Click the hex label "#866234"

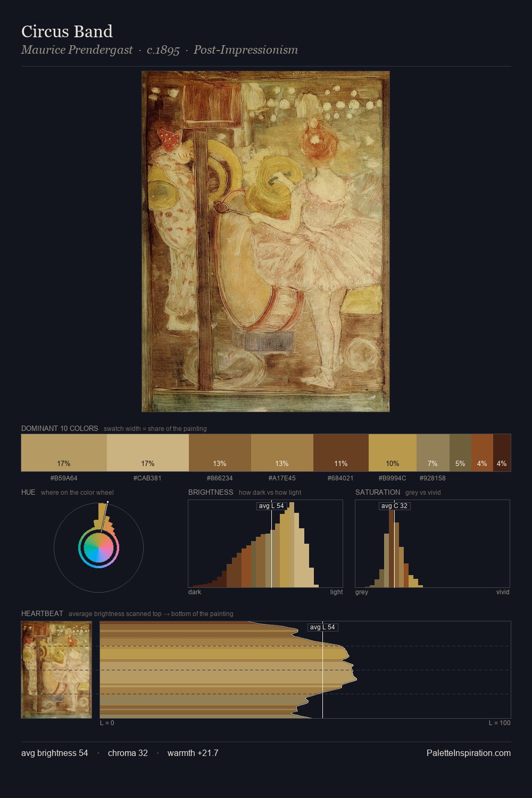(220, 478)
